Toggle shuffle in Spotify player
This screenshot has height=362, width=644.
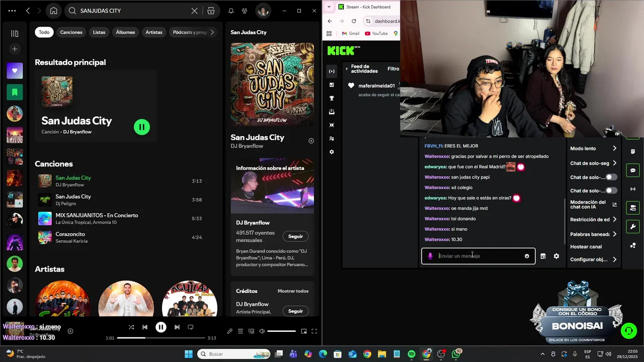pos(131,327)
